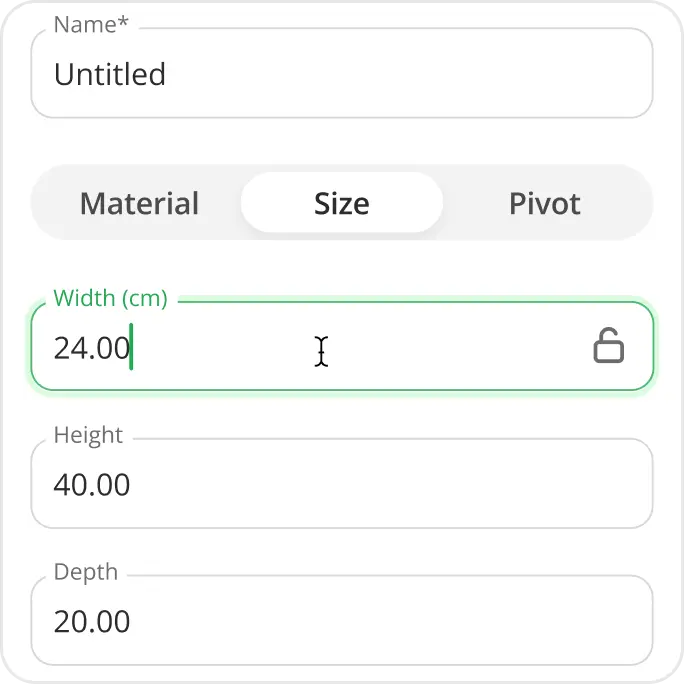Click the 'Name*' field label

click(x=91, y=25)
